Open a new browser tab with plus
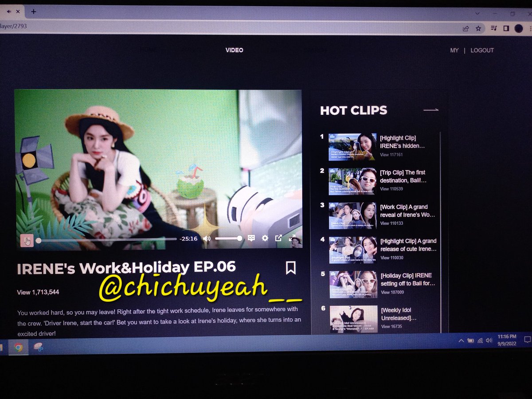Viewport: 532px width, 399px height. pos(33,12)
